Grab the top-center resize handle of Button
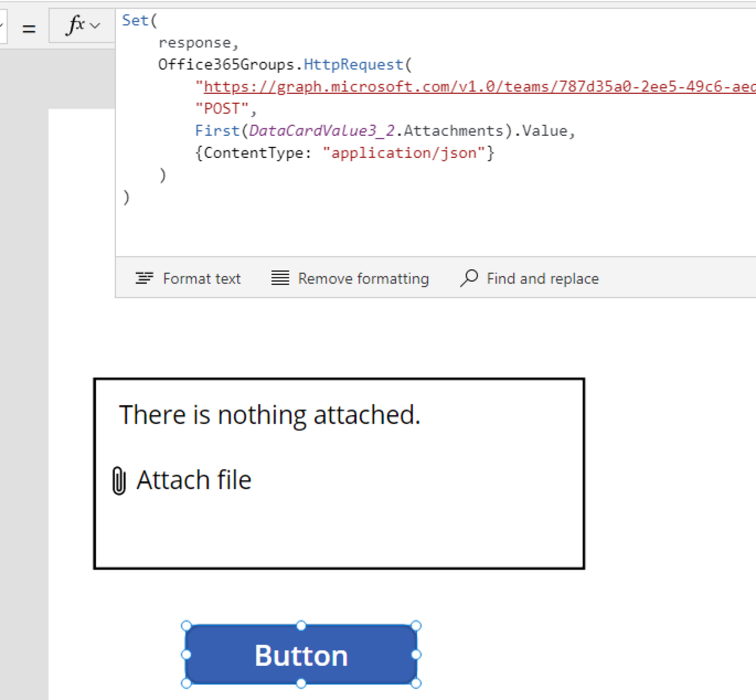This screenshot has width=756, height=700. point(301,626)
